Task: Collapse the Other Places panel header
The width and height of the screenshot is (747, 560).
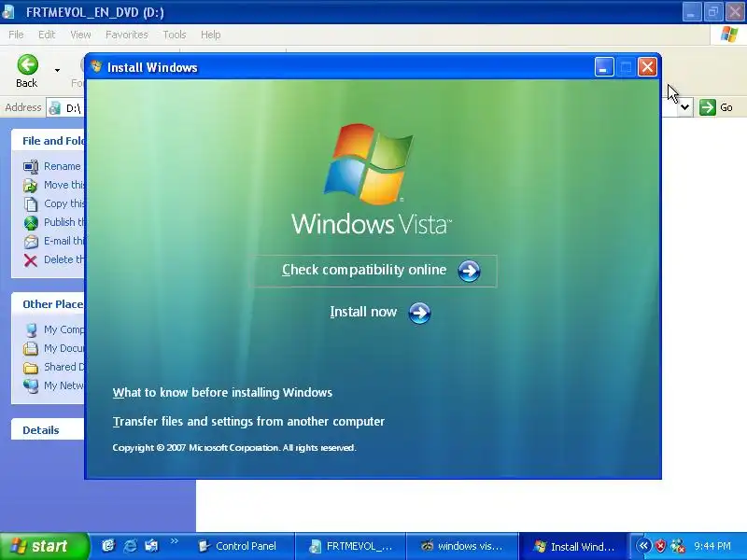Action: coord(48,304)
